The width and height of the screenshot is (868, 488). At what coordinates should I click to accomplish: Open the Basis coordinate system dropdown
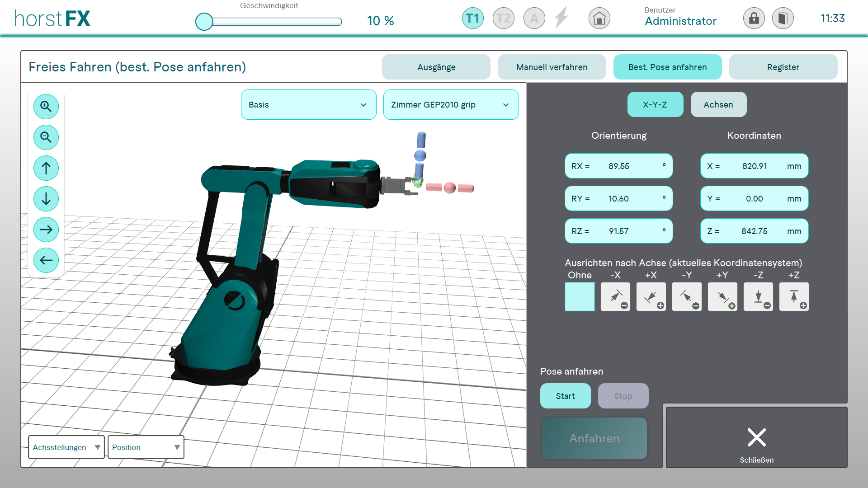(308, 105)
